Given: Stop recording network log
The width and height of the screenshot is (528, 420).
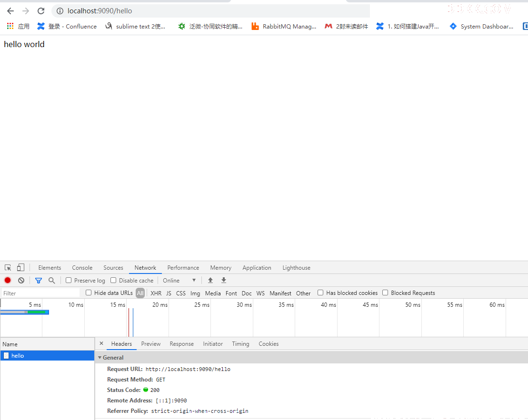Looking at the screenshot, I should point(8,280).
